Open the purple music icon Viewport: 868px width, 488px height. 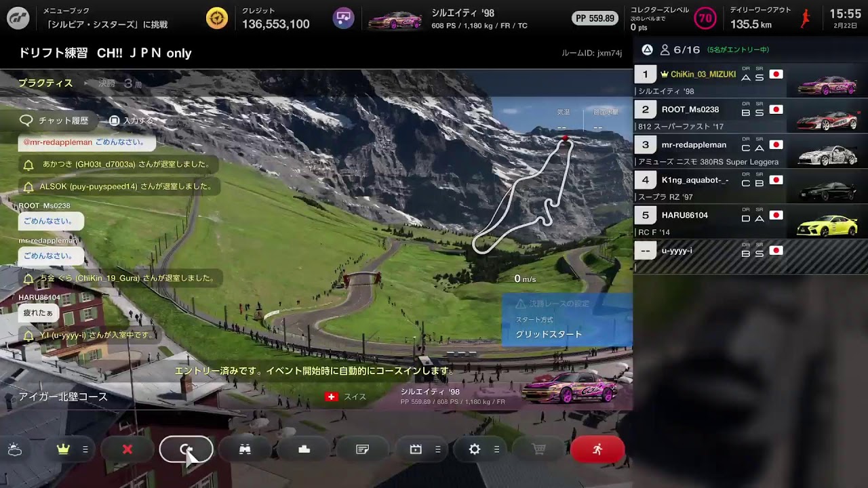(x=344, y=18)
